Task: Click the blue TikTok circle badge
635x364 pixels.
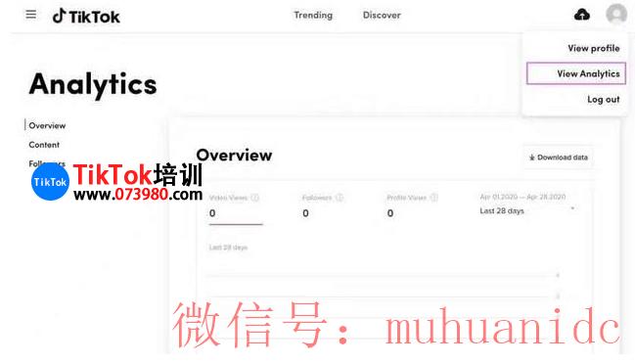Action: click(50, 182)
